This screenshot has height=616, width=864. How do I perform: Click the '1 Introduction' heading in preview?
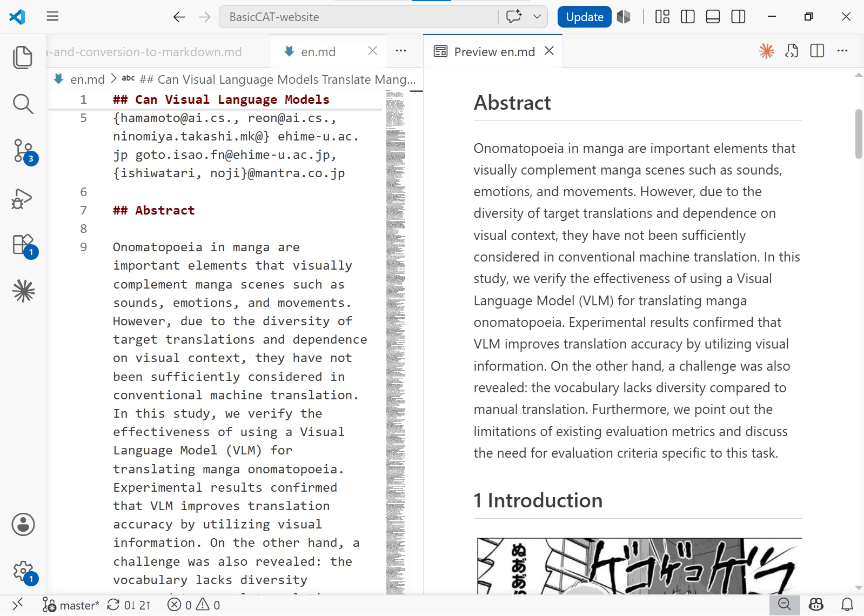538,500
